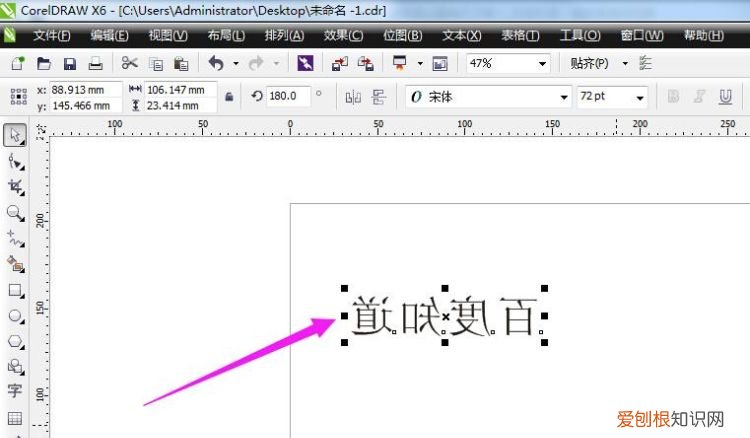This screenshot has width=750, height=438.
Task: Mirror text vertically button
Action: pos(379,97)
